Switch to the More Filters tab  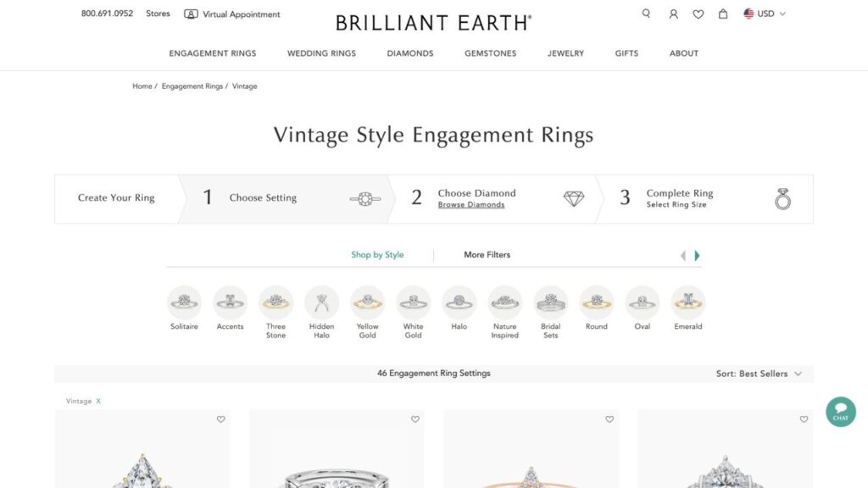point(487,255)
